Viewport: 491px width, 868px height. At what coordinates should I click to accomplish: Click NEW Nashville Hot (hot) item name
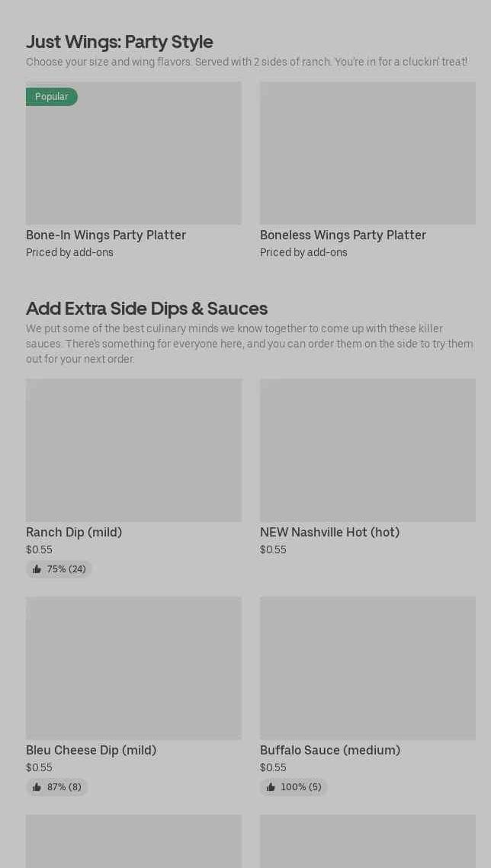[x=329, y=532]
